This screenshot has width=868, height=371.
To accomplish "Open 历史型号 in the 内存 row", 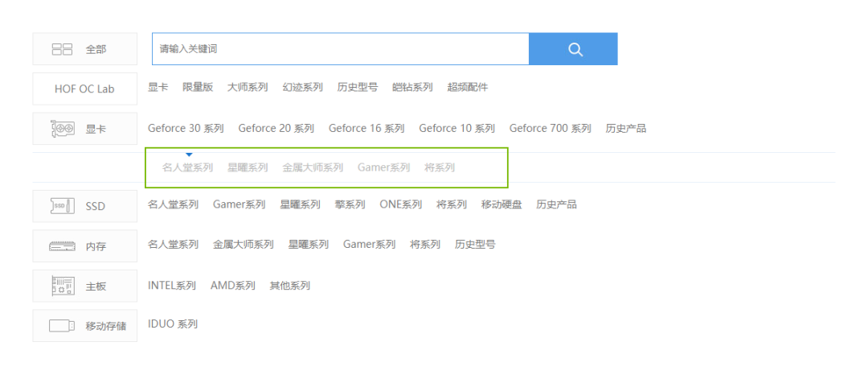I will tap(475, 244).
